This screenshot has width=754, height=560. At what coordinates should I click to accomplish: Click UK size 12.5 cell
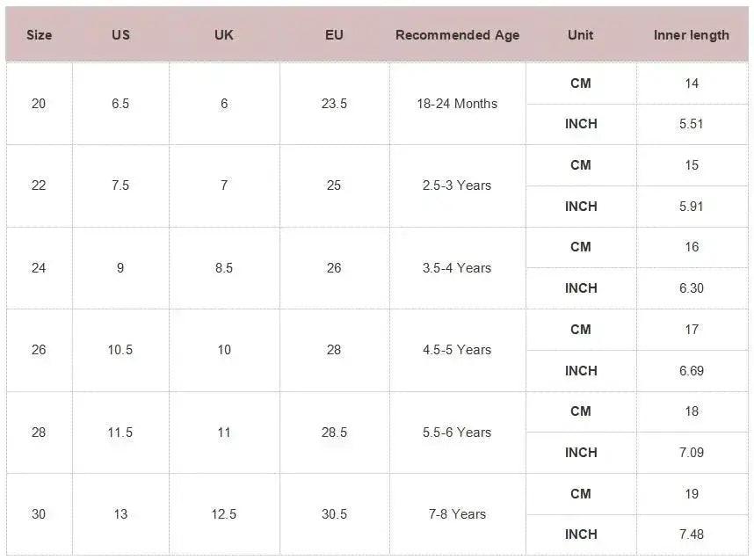pos(224,514)
